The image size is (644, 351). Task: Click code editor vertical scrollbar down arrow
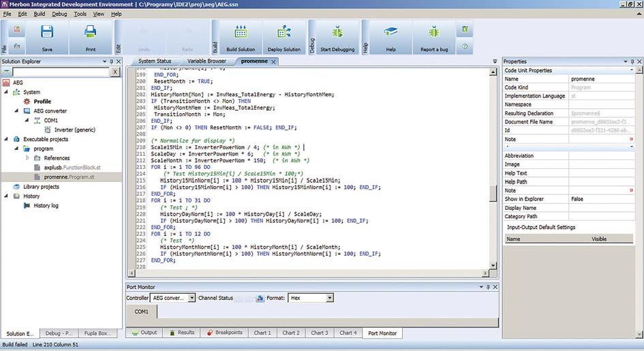click(x=493, y=265)
